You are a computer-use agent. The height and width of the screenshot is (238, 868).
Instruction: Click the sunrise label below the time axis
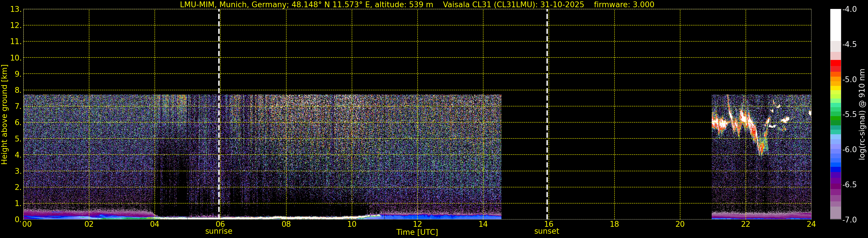click(x=219, y=231)
